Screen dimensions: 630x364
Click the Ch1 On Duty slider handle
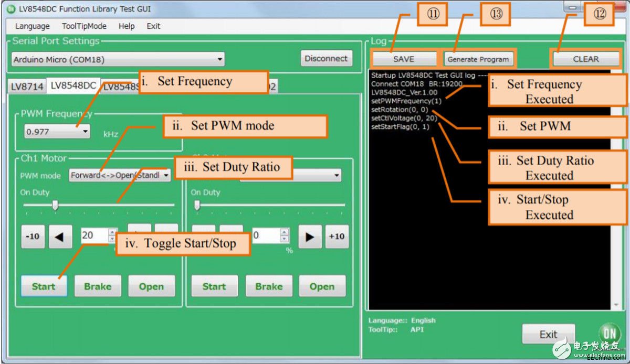[x=54, y=206]
